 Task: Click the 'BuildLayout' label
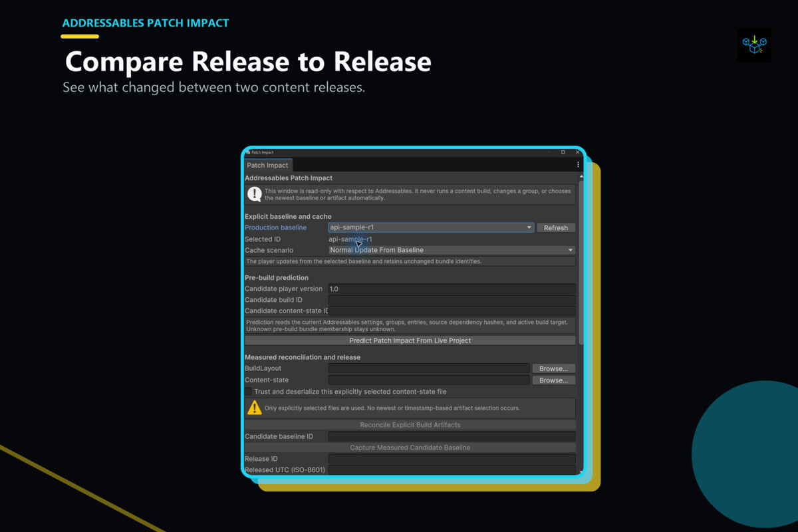point(263,368)
